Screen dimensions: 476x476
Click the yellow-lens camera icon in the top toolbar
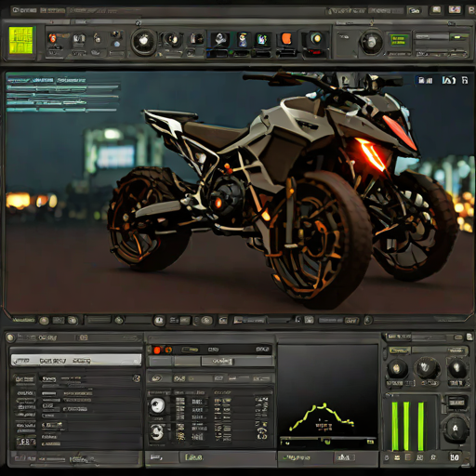point(315,39)
